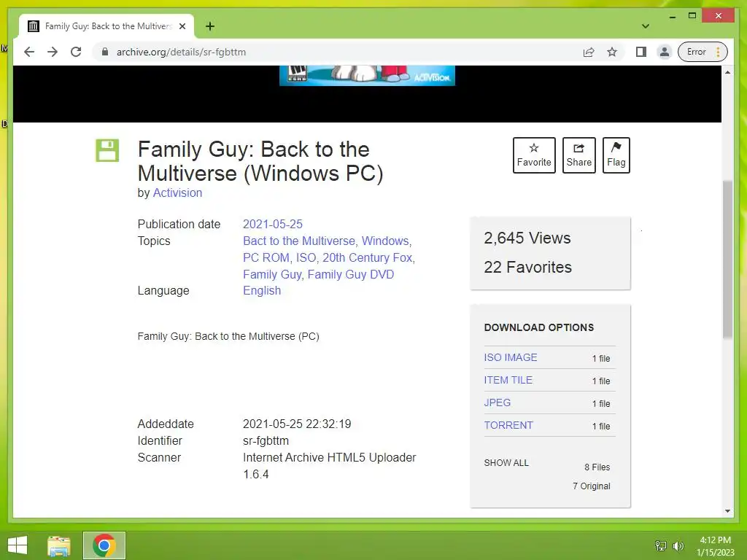Click scrollbar down arrow

tap(727, 511)
